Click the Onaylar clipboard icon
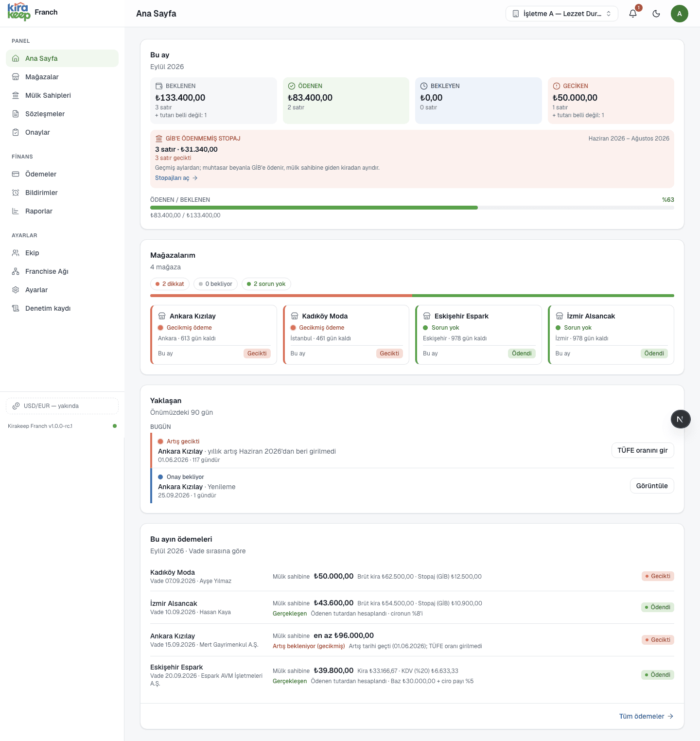Viewport: 700px width, 741px height. pos(16,132)
